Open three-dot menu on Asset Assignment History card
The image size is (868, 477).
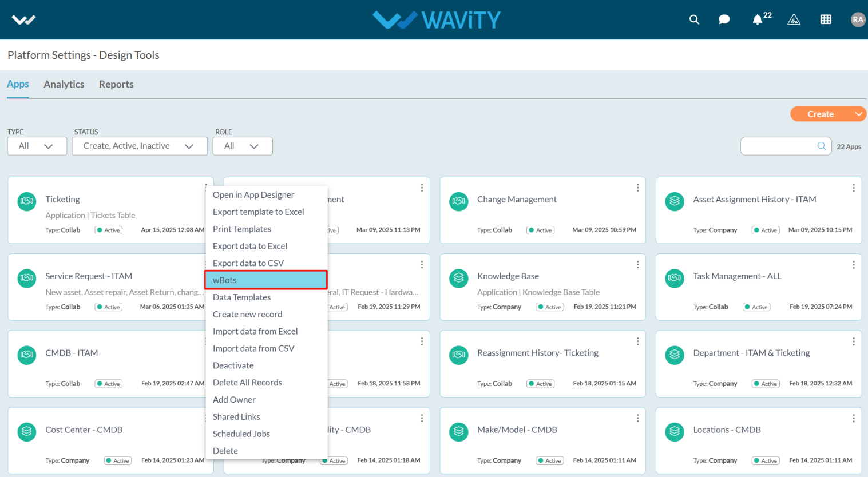(853, 188)
